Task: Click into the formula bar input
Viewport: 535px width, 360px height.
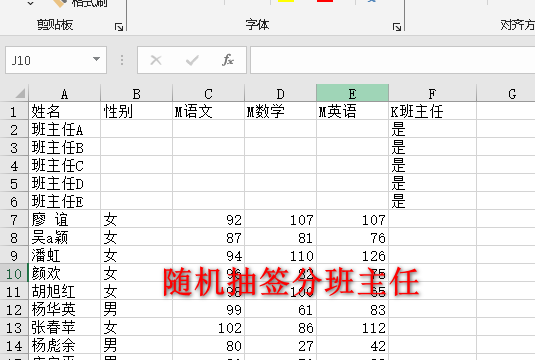Action: tap(392, 60)
